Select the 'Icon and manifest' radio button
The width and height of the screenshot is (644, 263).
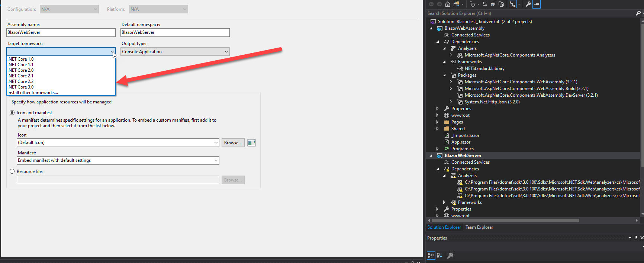(12, 113)
